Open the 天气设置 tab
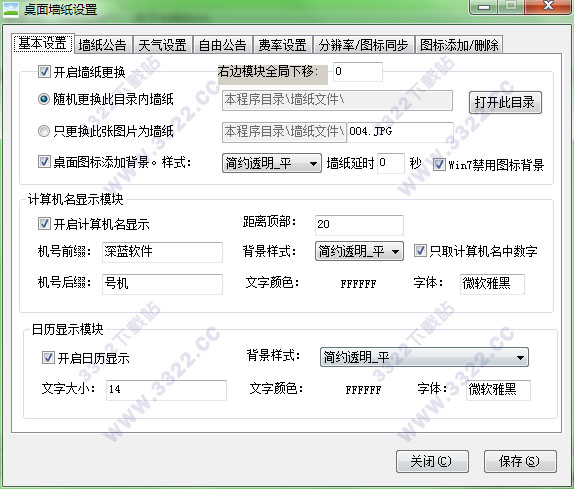 162,45
